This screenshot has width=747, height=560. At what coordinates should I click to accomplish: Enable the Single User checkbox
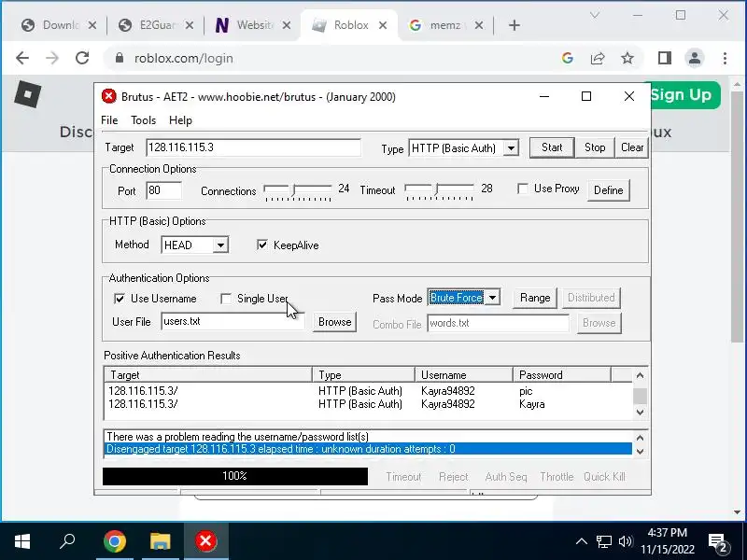[226, 299]
